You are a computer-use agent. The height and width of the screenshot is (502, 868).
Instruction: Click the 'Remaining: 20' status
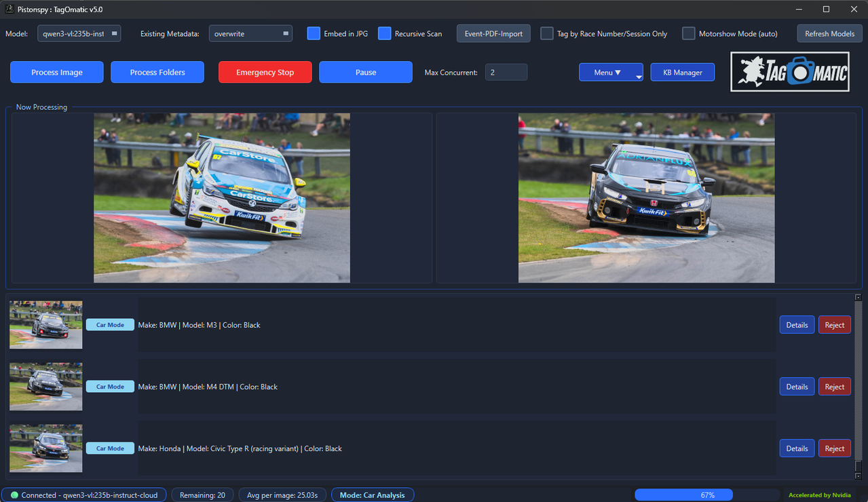coord(202,495)
